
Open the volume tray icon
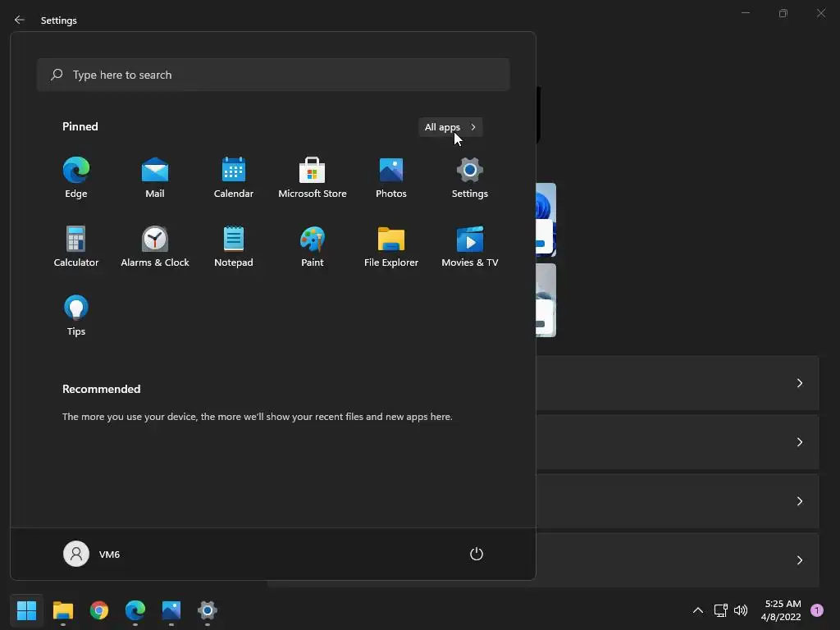(741, 610)
